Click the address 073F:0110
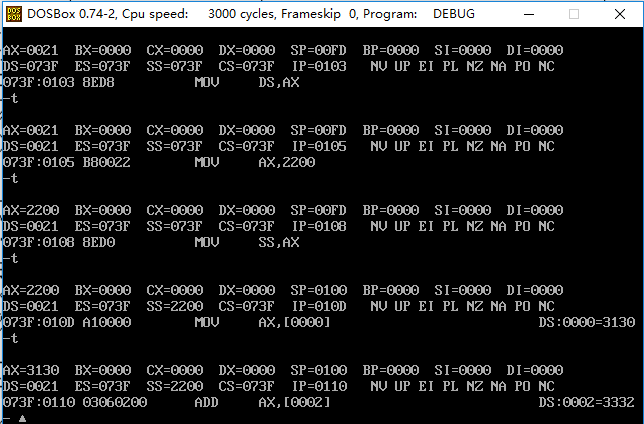644x424 pixels. point(39,402)
